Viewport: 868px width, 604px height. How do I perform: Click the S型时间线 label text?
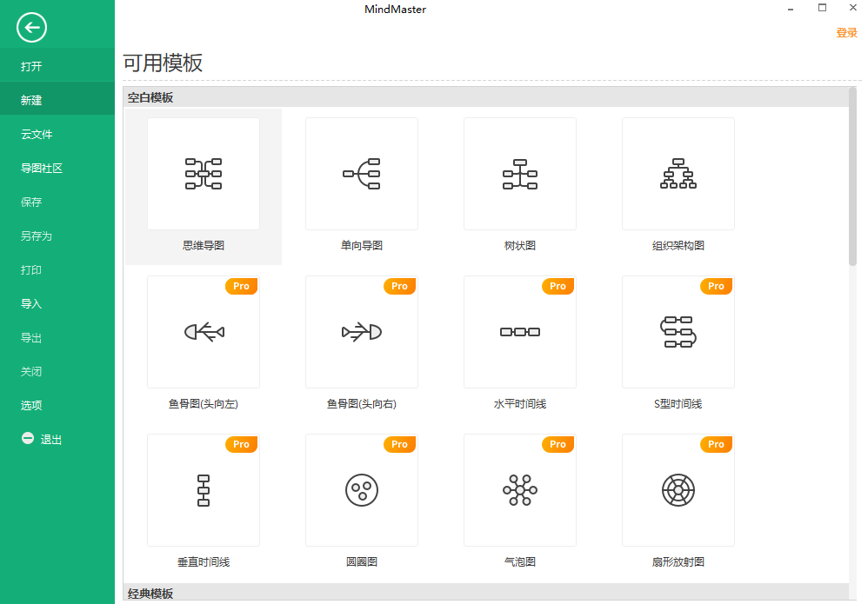tap(678, 404)
